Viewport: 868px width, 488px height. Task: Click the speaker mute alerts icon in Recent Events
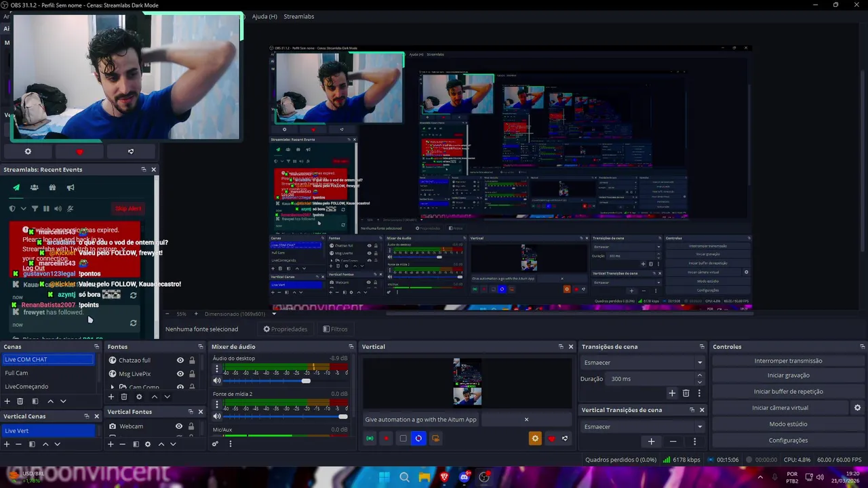58,209
